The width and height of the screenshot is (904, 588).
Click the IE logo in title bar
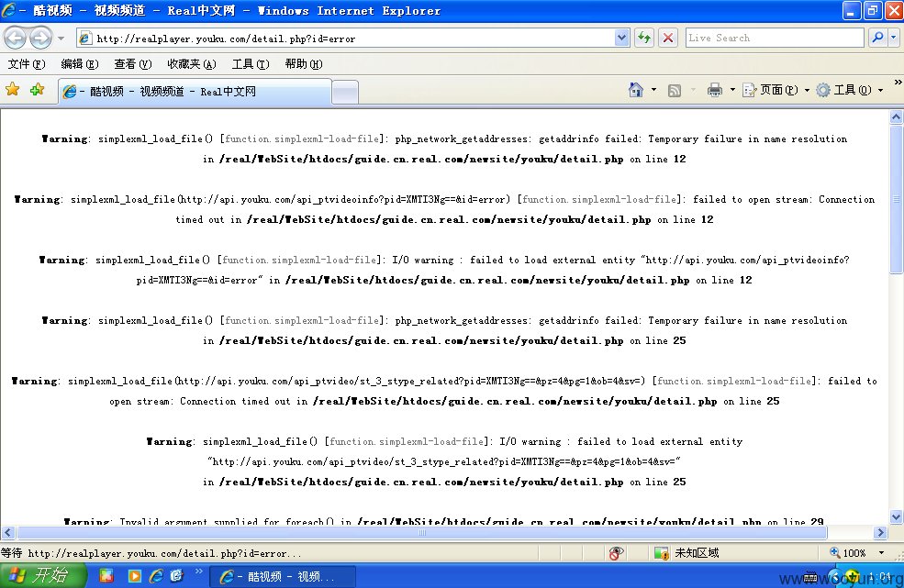tap(9, 10)
